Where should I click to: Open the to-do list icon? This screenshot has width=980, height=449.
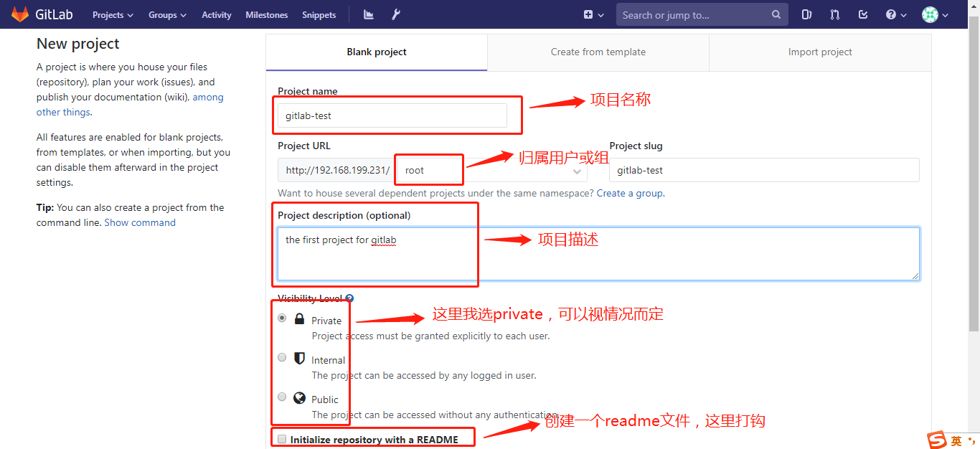click(x=863, y=14)
